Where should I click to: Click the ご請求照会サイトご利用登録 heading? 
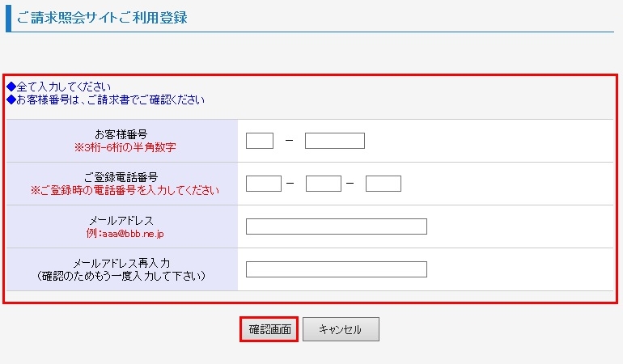coord(102,18)
